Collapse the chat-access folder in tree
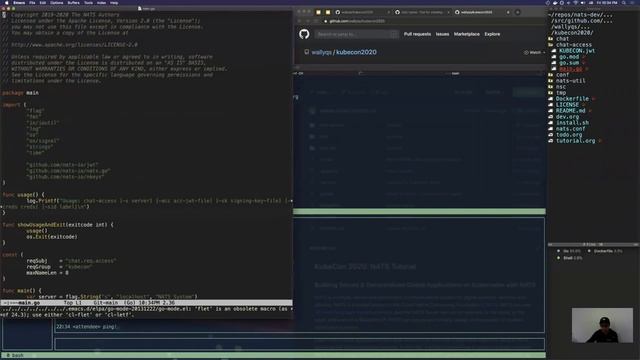The height and width of the screenshot is (360, 640). pyautogui.click(x=573, y=45)
